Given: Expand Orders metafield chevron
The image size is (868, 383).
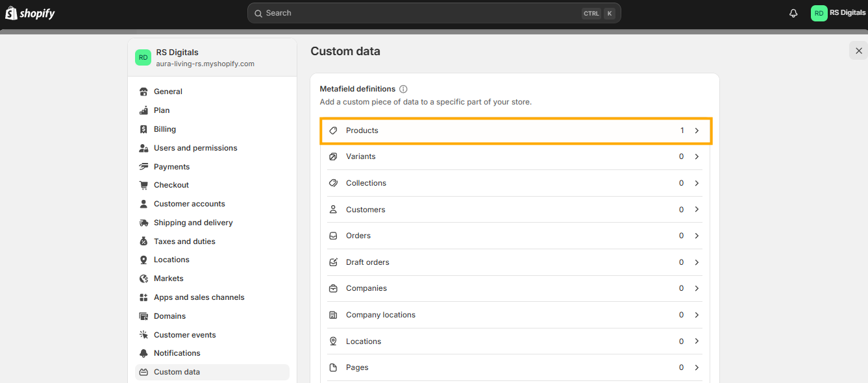Looking at the screenshot, I should pos(697,236).
